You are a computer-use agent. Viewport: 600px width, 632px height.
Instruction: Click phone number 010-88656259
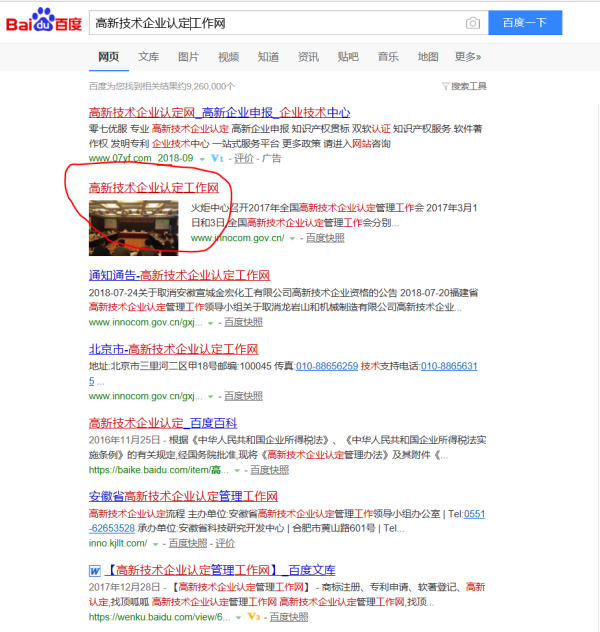coord(327,366)
